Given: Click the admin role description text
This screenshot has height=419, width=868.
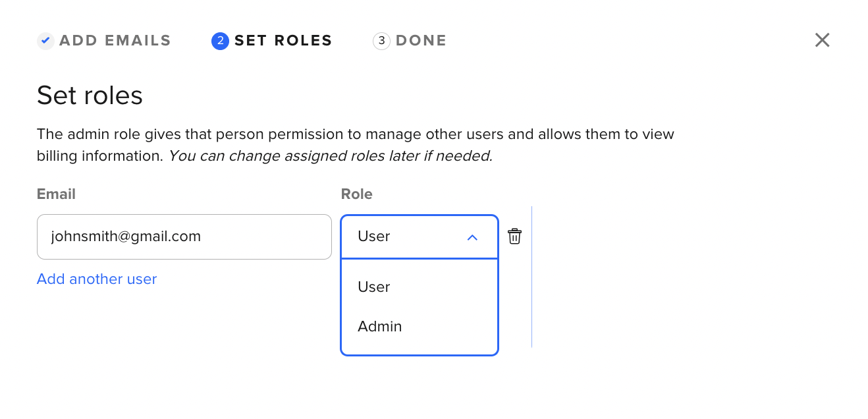Looking at the screenshot, I should pos(356,145).
